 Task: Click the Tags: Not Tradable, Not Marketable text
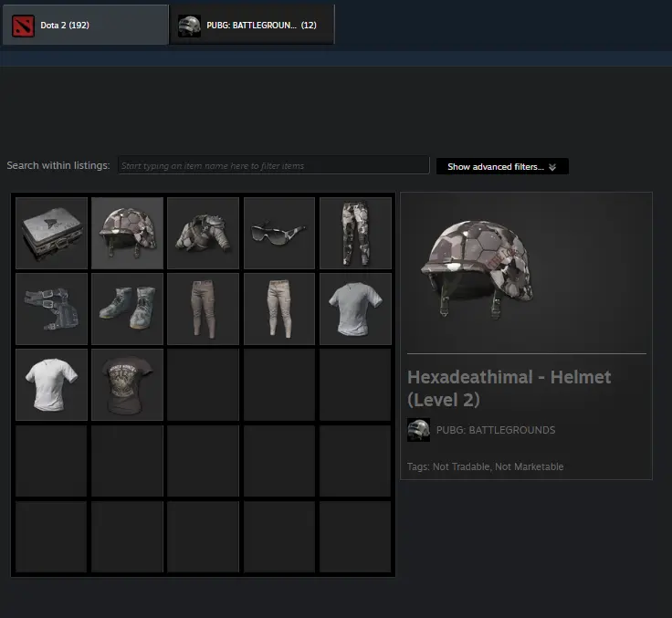pos(485,466)
